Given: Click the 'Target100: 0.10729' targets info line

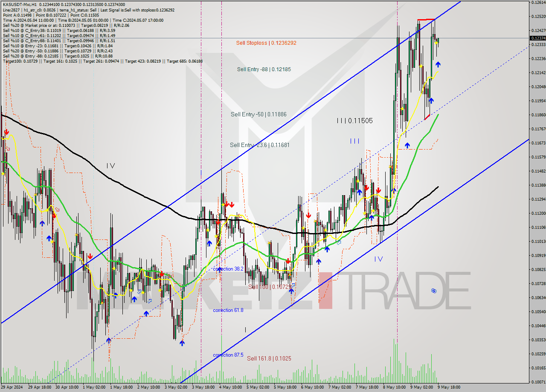Looking at the screenshot, I should coord(102,61).
